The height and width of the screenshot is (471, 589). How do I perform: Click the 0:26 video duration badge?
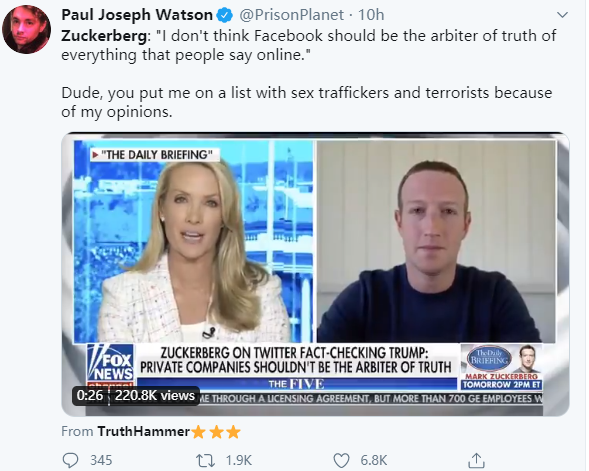pos(89,396)
